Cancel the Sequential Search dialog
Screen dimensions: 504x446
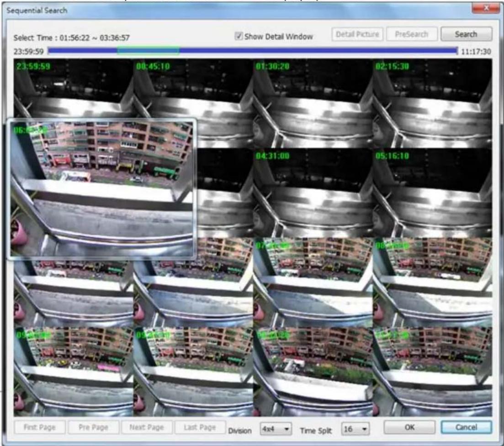[x=466, y=427]
